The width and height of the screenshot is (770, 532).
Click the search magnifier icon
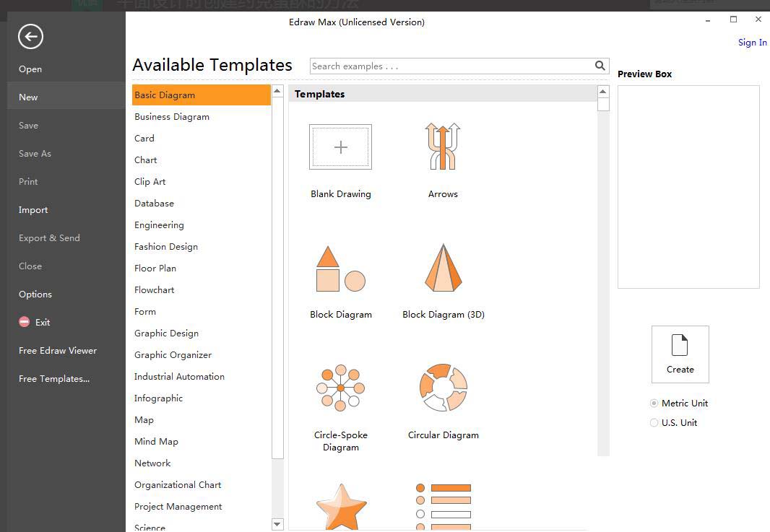pos(600,66)
